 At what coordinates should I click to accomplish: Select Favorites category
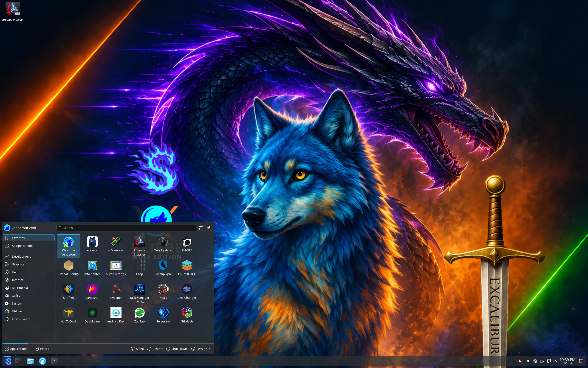point(29,238)
